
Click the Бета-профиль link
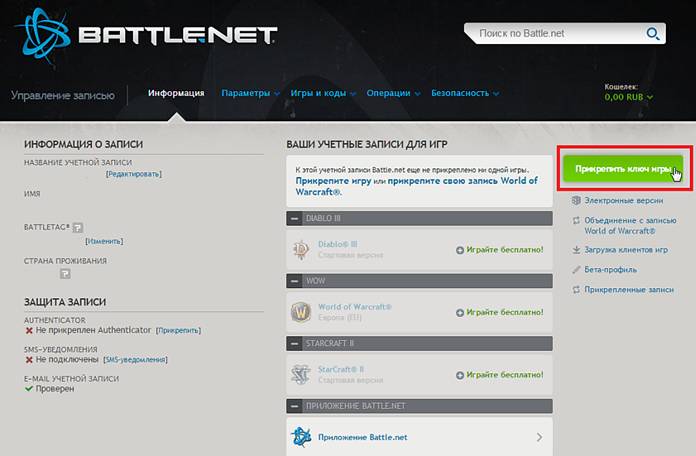tap(610, 270)
